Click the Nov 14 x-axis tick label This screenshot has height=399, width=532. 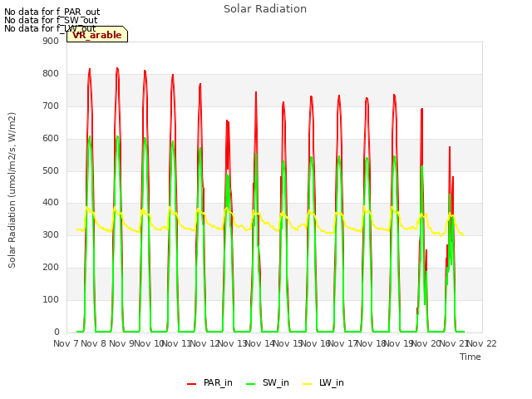pyautogui.click(x=259, y=343)
